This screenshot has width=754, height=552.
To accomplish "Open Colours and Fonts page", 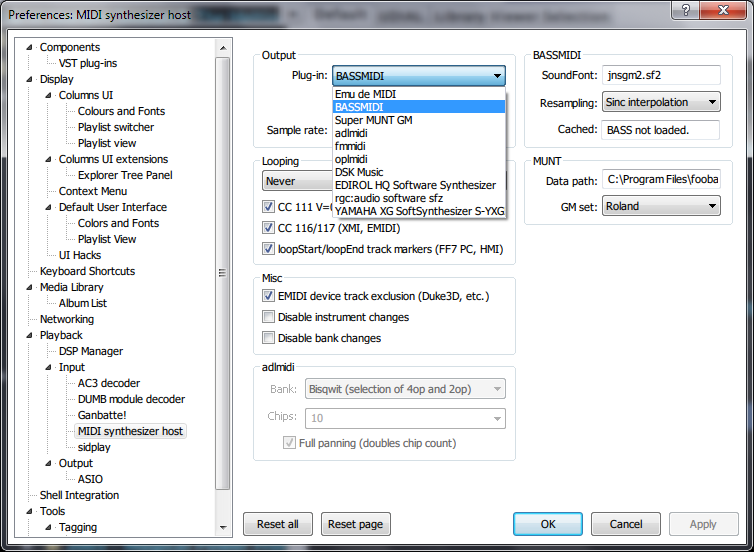I will 121,111.
